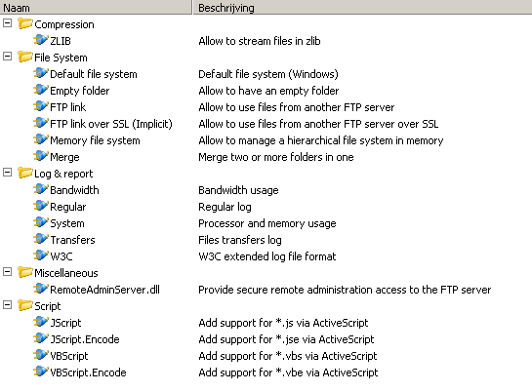Select the Empty folder item
The height and width of the screenshot is (392, 532).
(x=80, y=91)
